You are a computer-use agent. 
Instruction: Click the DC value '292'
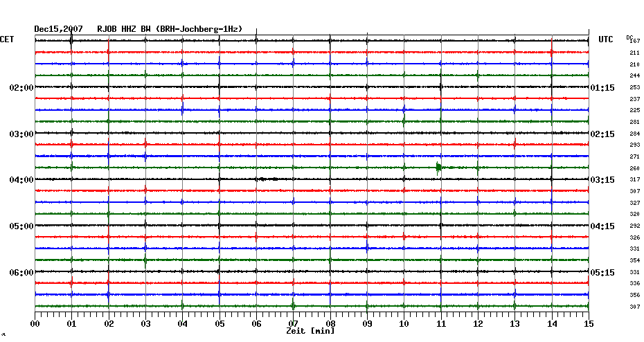point(635,226)
